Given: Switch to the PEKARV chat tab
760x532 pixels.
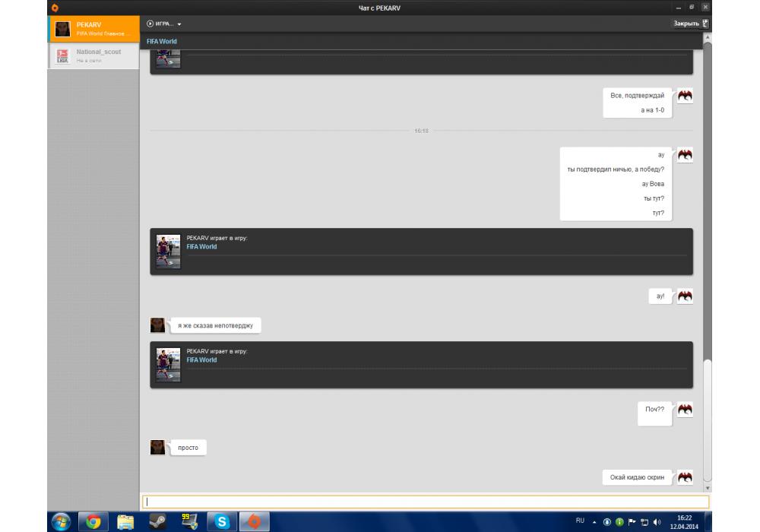Looking at the screenshot, I should tap(93, 29).
